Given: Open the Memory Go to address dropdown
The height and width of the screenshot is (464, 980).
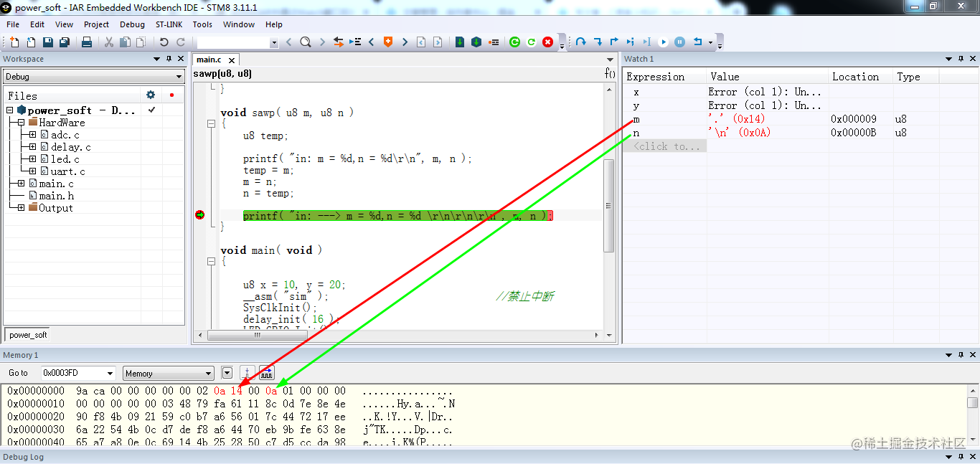Looking at the screenshot, I should click(x=110, y=373).
